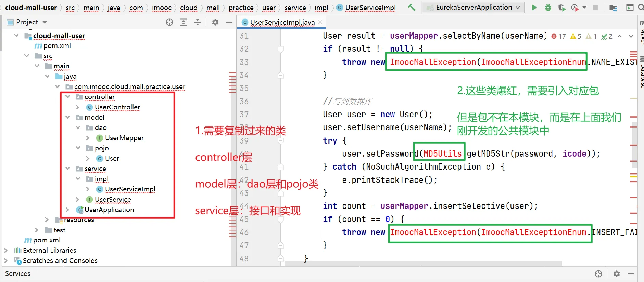Click the greyed-out Stop button in toolbar
The height and width of the screenshot is (282, 644).
[x=595, y=8]
